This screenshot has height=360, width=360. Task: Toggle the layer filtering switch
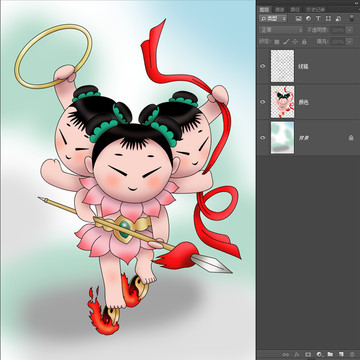coord(351,18)
